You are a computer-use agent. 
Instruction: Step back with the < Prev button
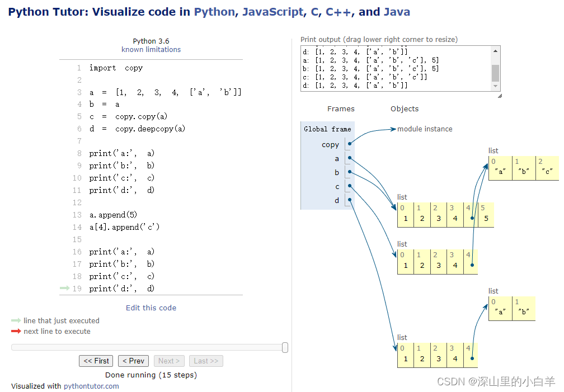tap(134, 361)
